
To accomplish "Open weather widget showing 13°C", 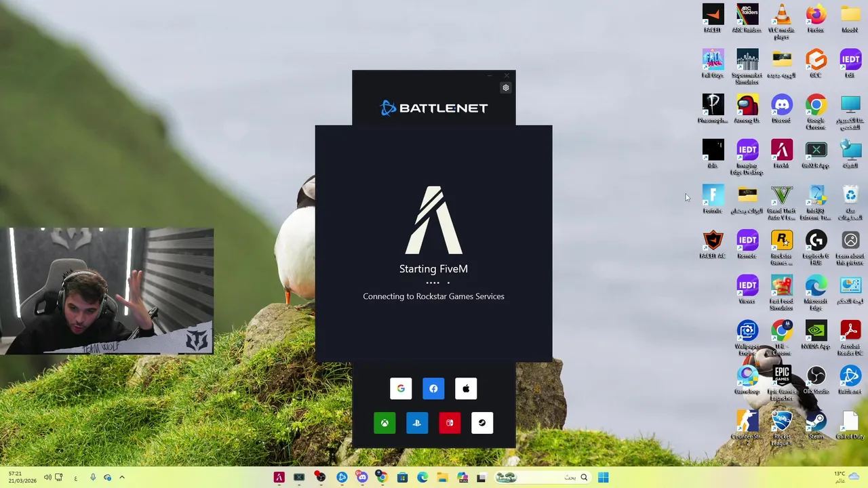I will pyautogui.click(x=847, y=476).
